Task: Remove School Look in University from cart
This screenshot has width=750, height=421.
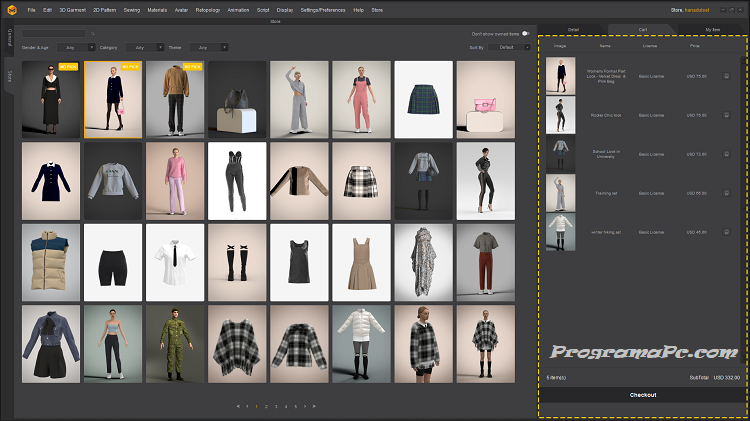Action: click(726, 154)
